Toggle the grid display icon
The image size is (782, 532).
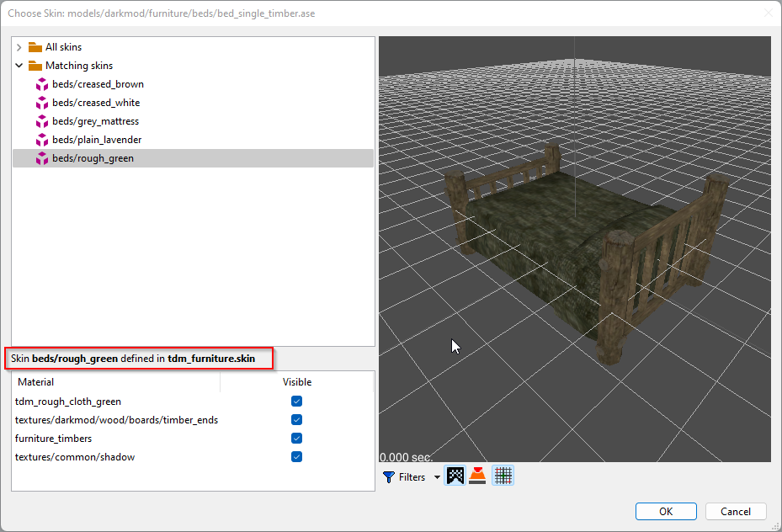pos(503,476)
